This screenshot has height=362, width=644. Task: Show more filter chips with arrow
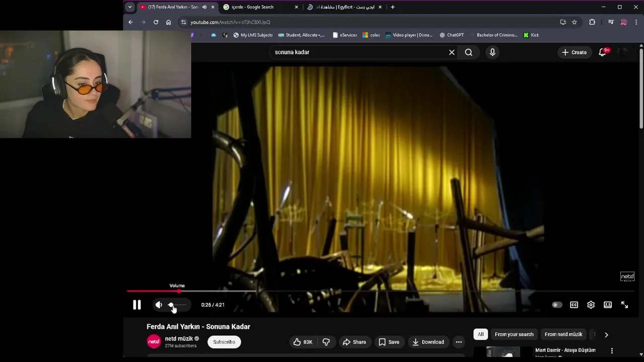coord(606,334)
